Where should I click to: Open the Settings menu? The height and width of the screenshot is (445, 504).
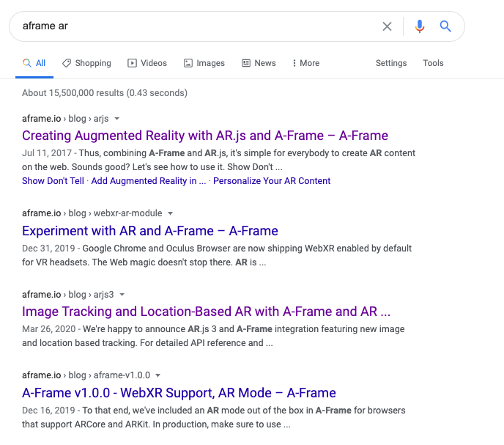click(391, 63)
